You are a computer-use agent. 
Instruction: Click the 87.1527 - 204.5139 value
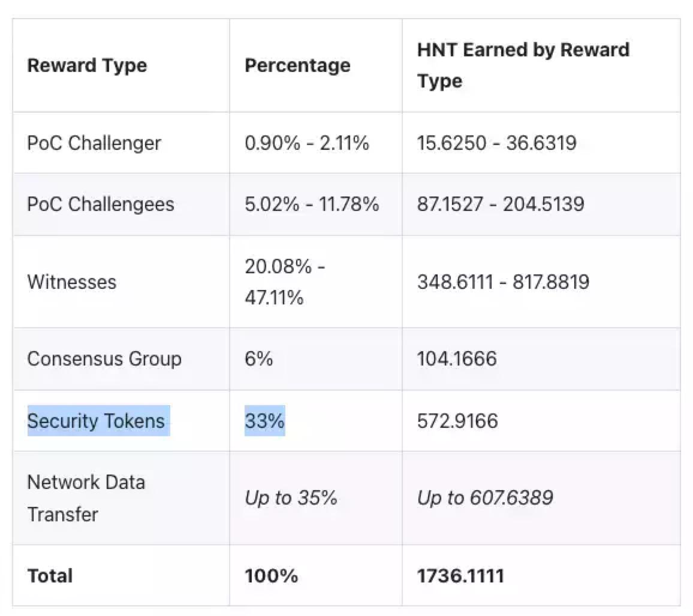click(501, 204)
